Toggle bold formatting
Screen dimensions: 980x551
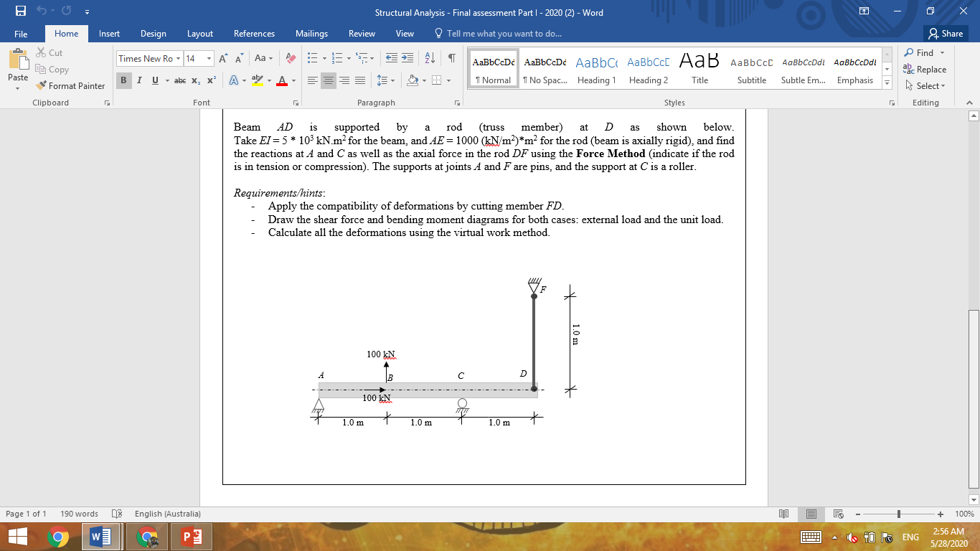click(124, 81)
